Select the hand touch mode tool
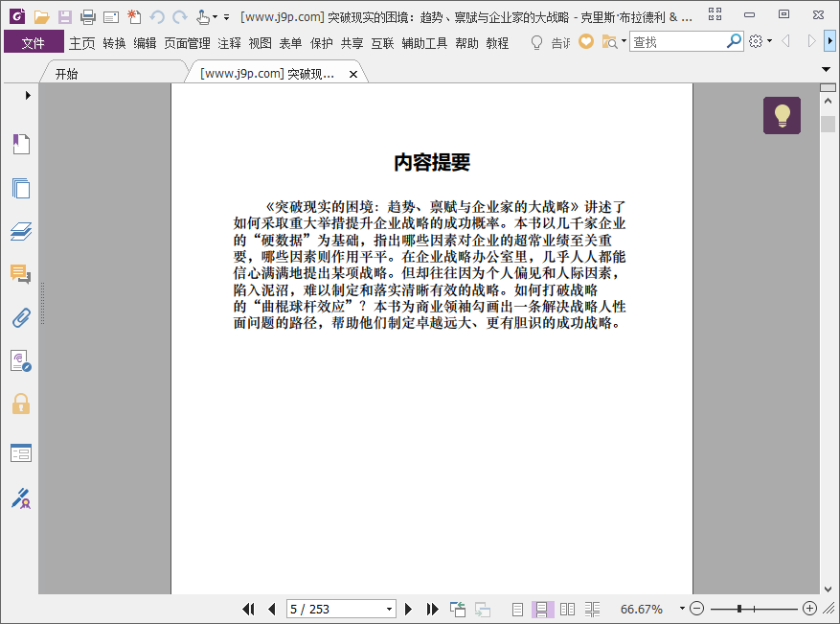The height and width of the screenshot is (624, 840). tap(203, 17)
